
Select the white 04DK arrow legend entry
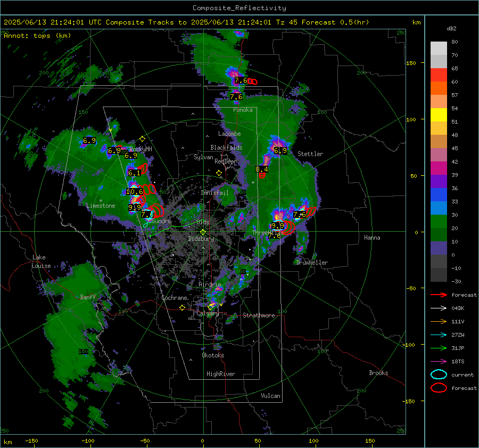(439, 308)
